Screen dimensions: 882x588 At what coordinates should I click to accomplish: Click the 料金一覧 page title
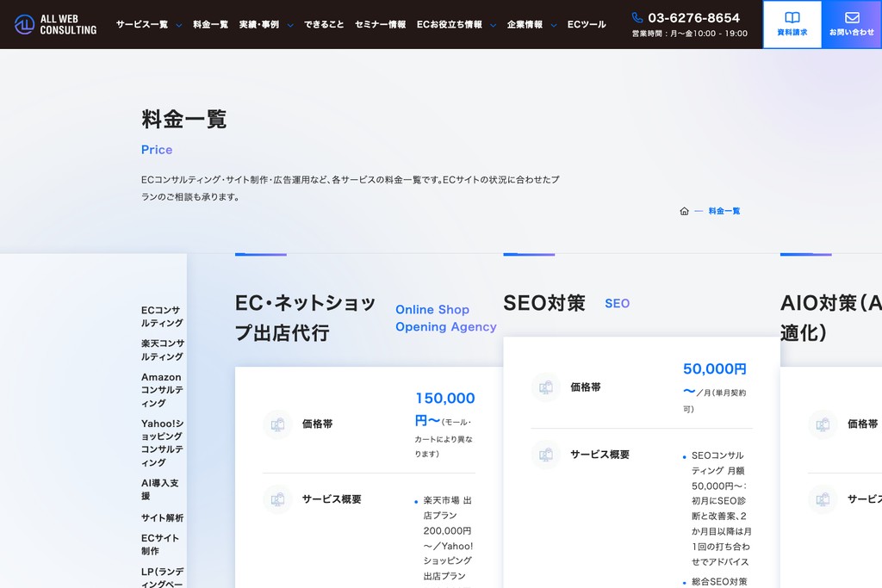click(184, 119)
